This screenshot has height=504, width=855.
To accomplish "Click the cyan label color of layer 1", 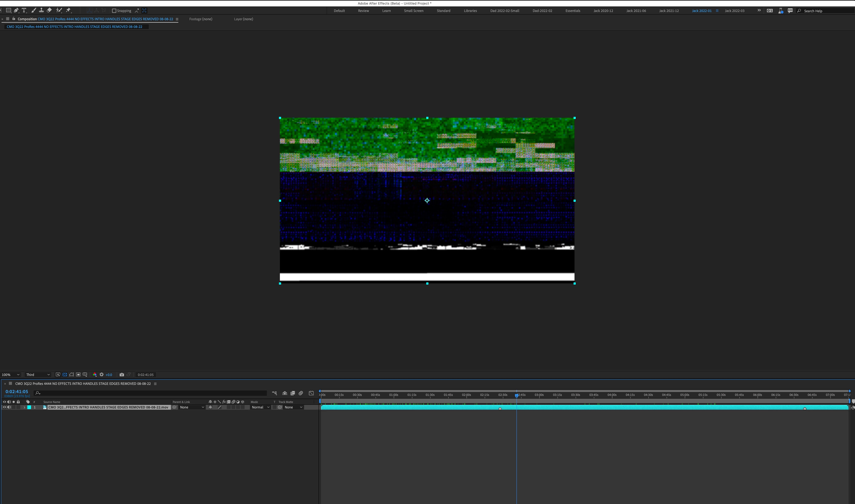I will coord(29,407).
